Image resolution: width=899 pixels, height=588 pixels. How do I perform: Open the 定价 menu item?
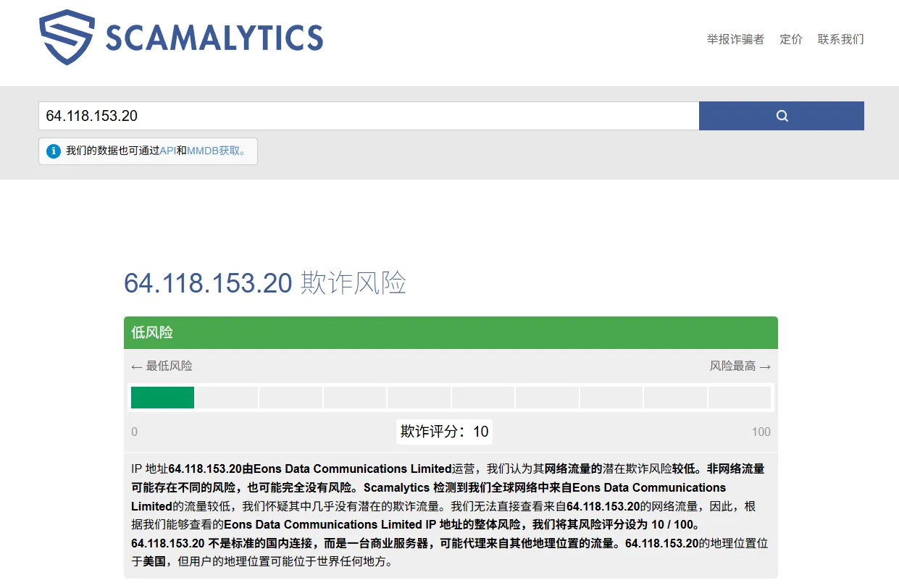[790, 40]
